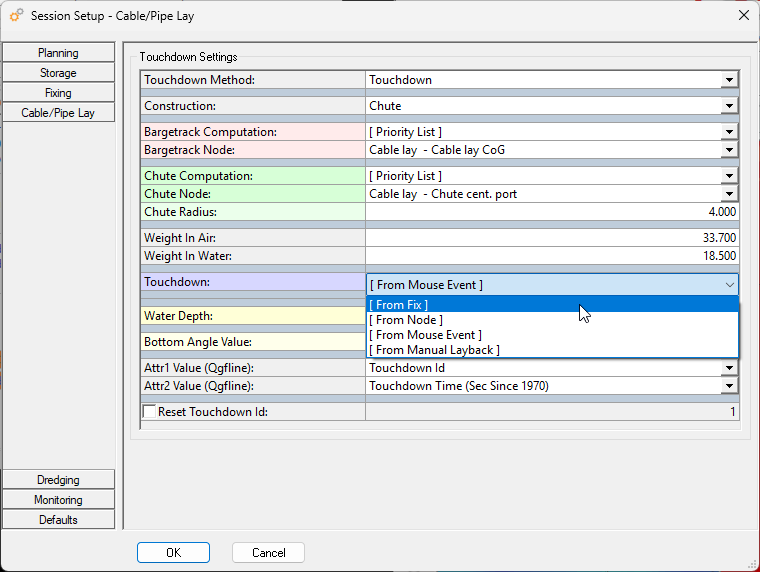Open the Touchdown Method dropdown
760x572 pixels.
(729, 80)
